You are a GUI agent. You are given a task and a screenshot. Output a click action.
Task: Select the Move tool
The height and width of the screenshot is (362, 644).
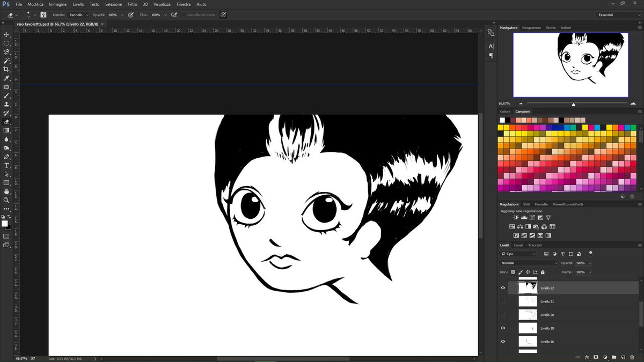(x=6, y=34)
